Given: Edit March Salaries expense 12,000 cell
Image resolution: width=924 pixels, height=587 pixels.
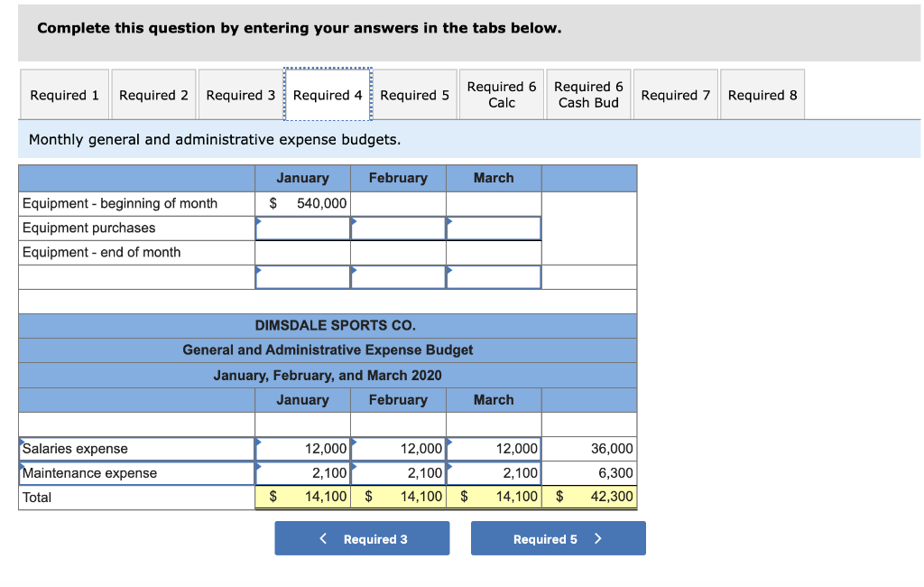Looking at the screenshot, I should 494,449.
